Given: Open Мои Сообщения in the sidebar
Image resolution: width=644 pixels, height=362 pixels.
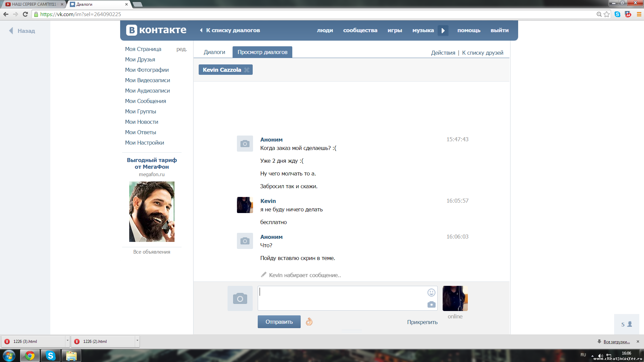Looking at the screenshot, I should point(145,101).
